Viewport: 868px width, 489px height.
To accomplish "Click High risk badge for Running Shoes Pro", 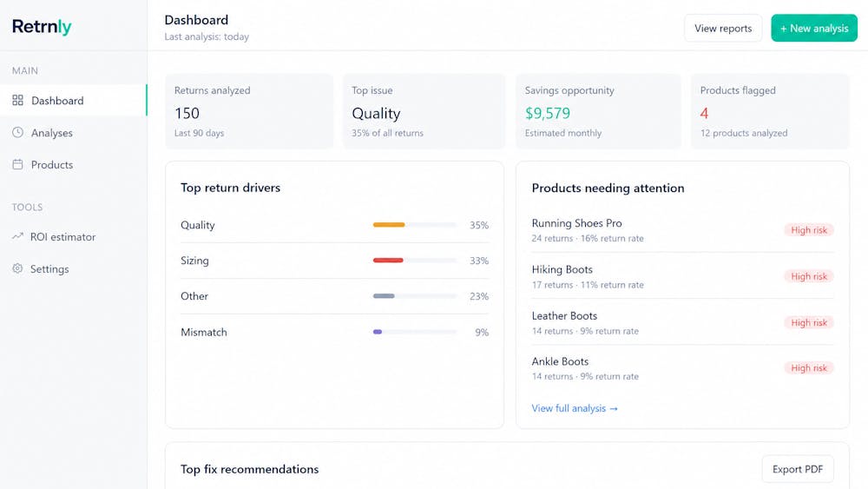I will pos(809,230).
